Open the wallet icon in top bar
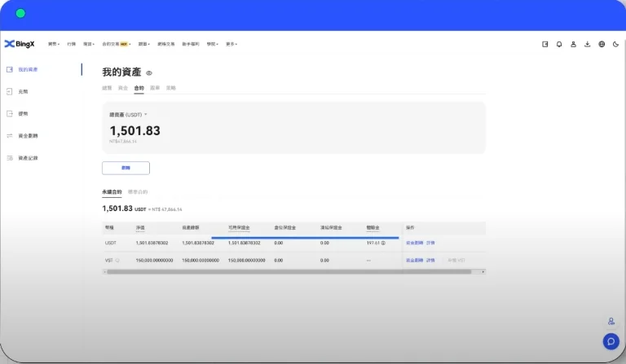The image size is (626, 364). (x=545, y=44)
